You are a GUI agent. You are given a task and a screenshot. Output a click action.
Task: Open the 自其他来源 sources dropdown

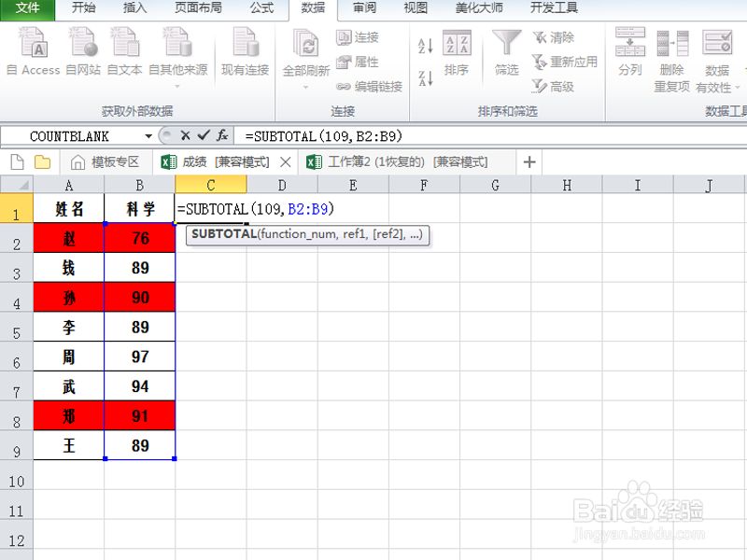(177, 86)
